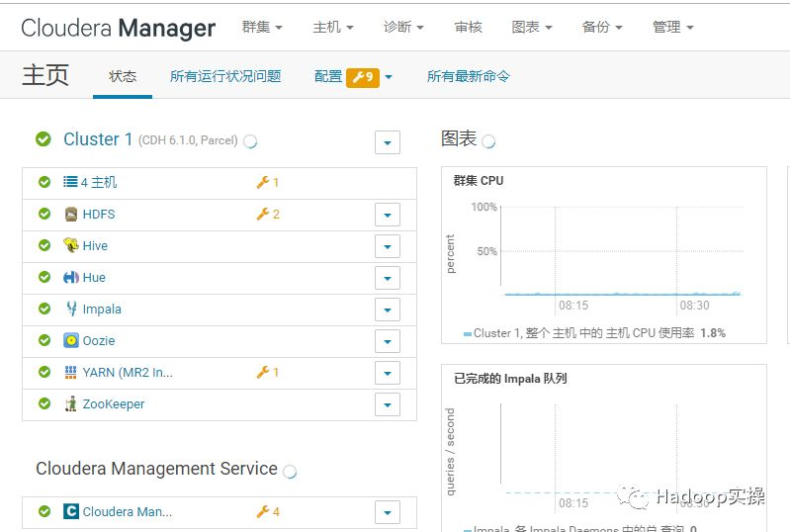The height and width of the screenshot is (532, 790).
Task: Open the HDFS actions dropdown
Action: pos(388,216)
